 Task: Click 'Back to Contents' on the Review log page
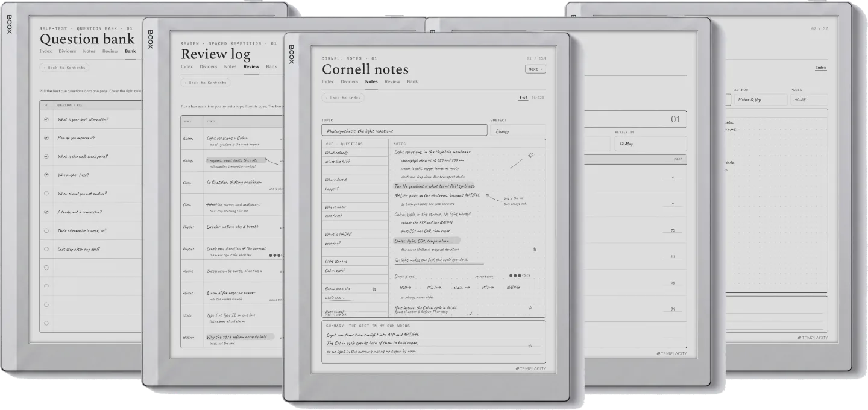click(x=206, y=83)
